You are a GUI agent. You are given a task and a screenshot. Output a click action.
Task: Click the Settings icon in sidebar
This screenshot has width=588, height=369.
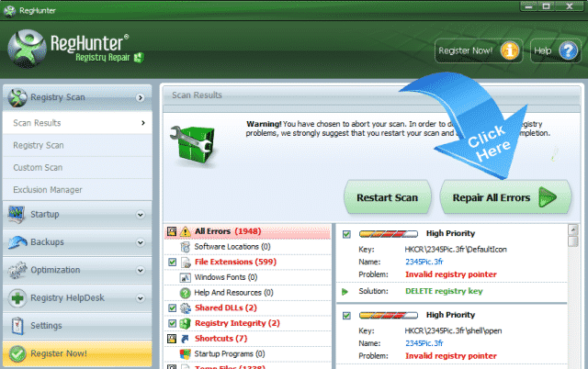[17, 325]
